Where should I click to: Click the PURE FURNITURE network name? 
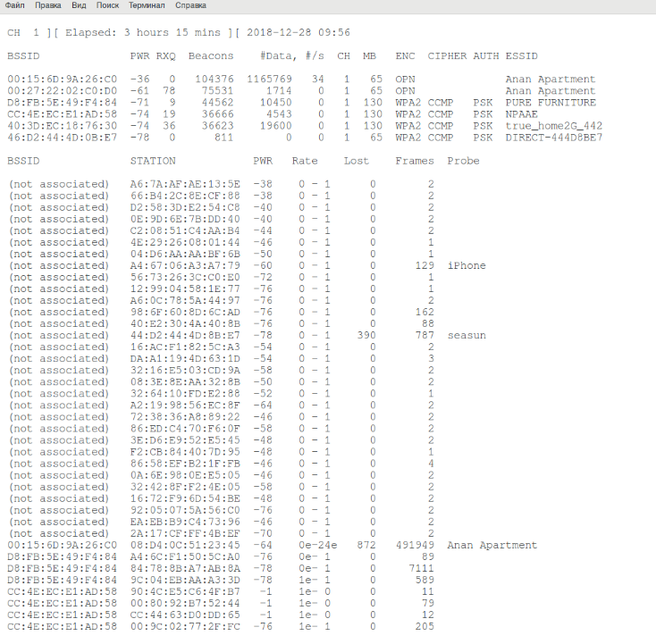coord(550,103)
